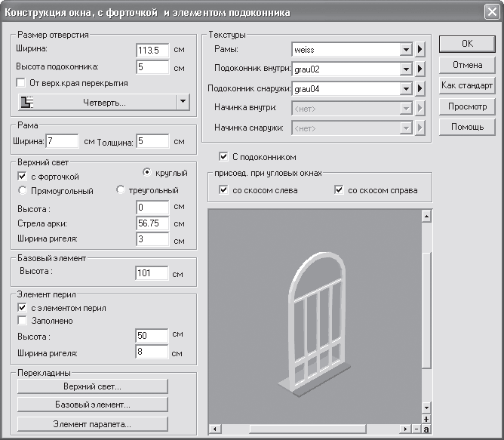Click the preview horizontal scrollbar thumb
The width and height of the screenshot is (504, 440).
(308, 429)
